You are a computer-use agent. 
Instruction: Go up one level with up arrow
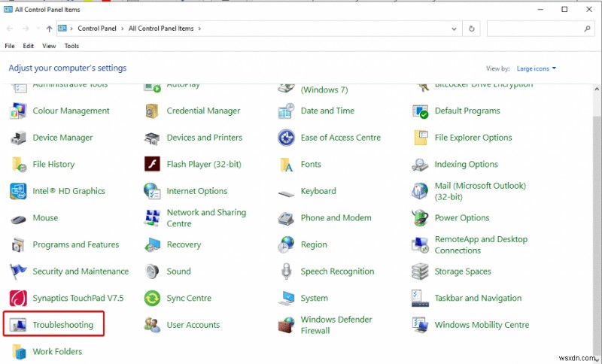click(49, 29)
